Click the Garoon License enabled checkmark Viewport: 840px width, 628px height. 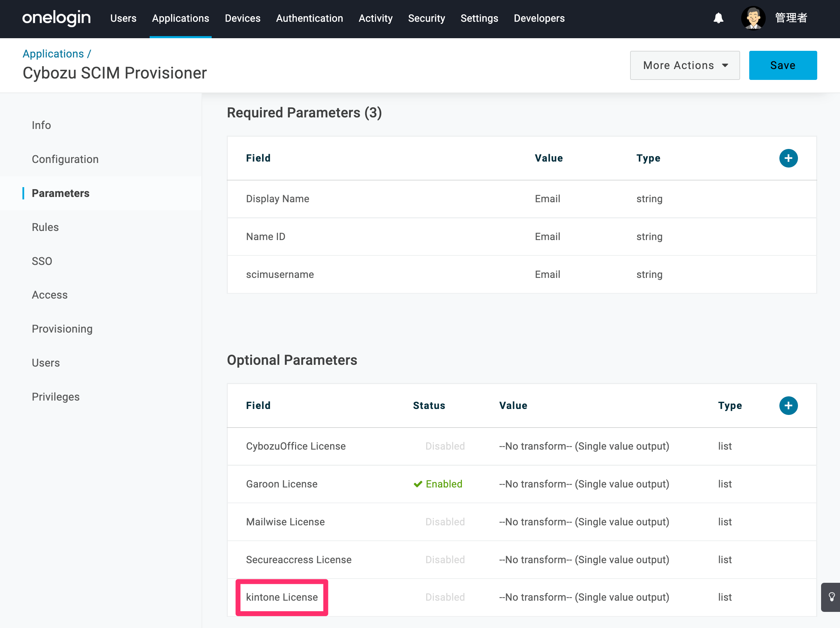click(418, 484)
